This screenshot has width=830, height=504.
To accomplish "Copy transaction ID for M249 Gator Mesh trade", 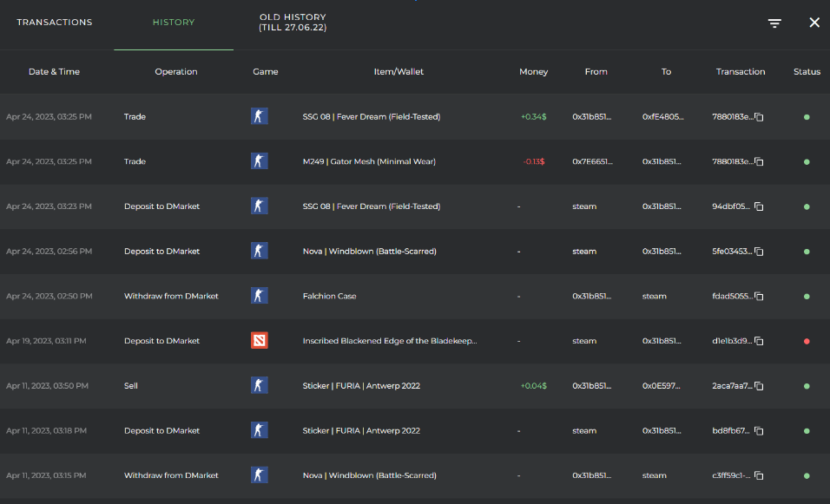I will [759, 162].
